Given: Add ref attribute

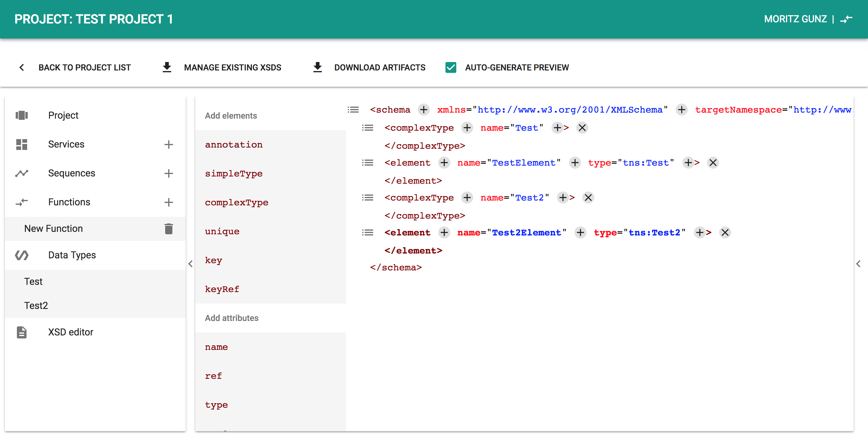Looking at the screenshot, I should coord(271,376).
